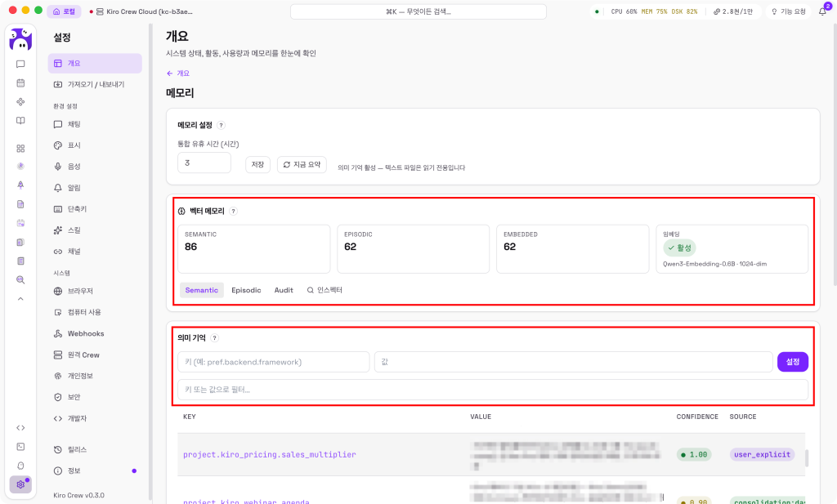Click the CONFIDENCE column header

pyautogui.click(x=697, y=417)
